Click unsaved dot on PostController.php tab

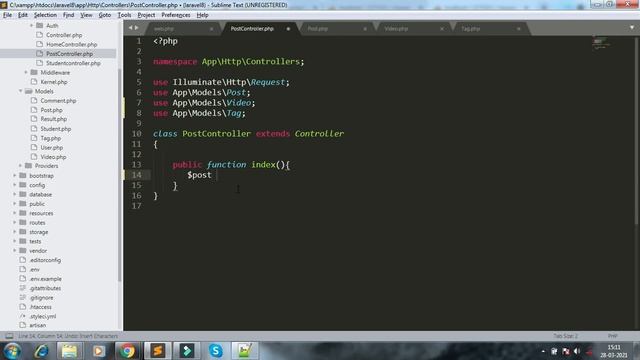click(288, 29)
